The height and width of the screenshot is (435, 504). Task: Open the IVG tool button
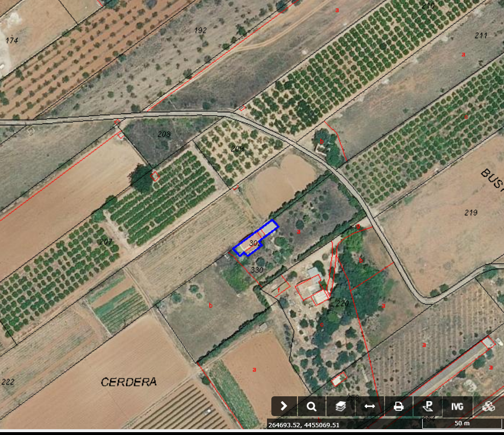[x=457, y=406]
